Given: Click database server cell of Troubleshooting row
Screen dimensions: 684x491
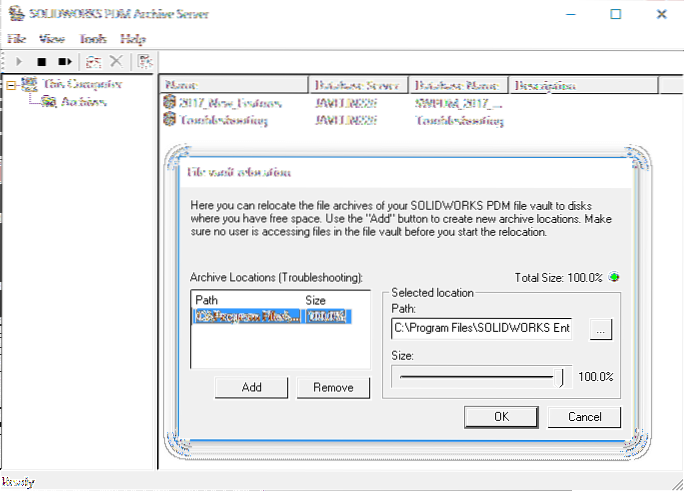Looking at the screenshot, I should (x=346, y=120).
